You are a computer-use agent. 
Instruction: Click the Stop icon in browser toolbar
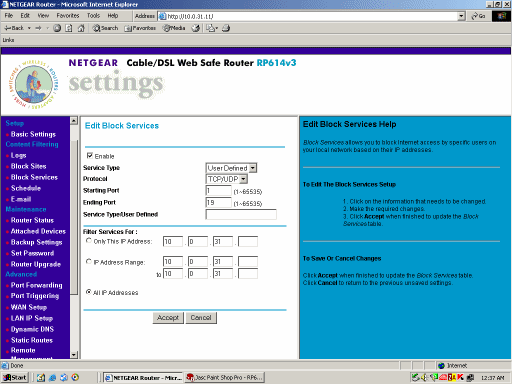point(57,28)
